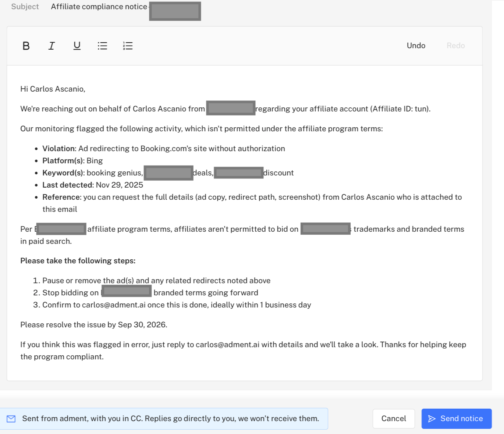Click the 'Please take the following steps:' heading
The width and height of the screenshot is (504, 434).
(x=78, y=261)
